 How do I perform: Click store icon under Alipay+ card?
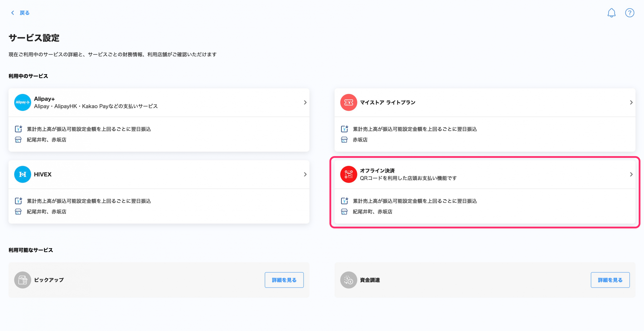[18, 140]
